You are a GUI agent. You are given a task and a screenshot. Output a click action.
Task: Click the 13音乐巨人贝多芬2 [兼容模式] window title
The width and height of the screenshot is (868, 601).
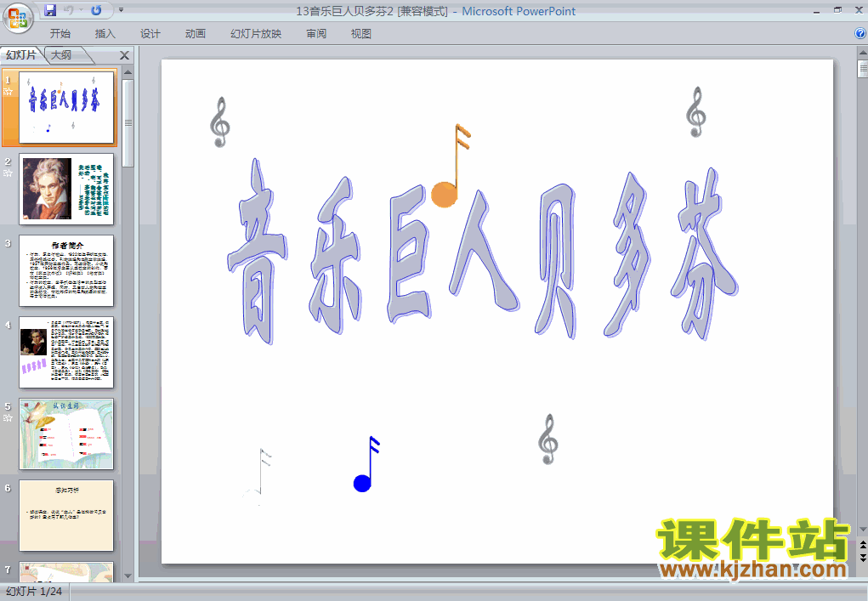point(372,11)
